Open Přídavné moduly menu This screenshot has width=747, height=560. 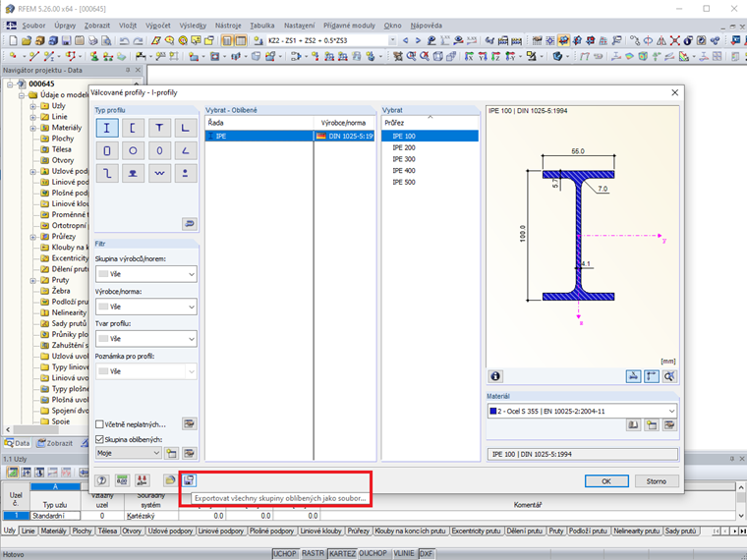click(x=349, y=26)
